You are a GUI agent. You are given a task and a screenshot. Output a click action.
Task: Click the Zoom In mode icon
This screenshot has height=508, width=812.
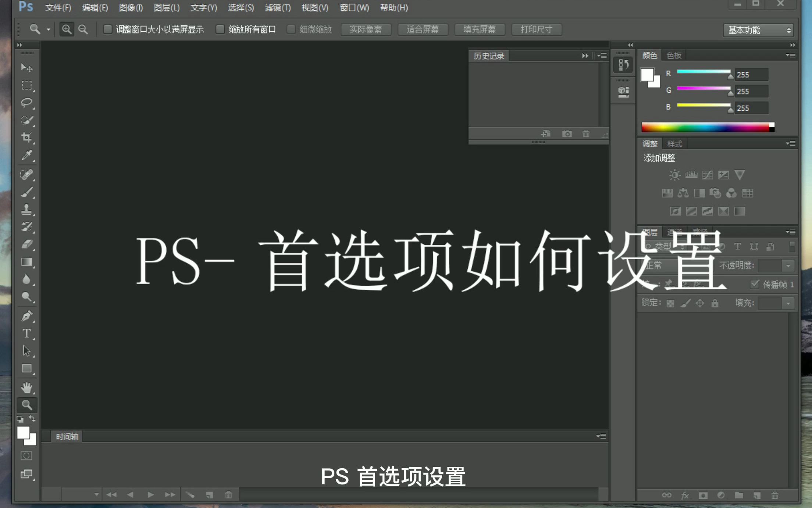(x=67, y=29)
